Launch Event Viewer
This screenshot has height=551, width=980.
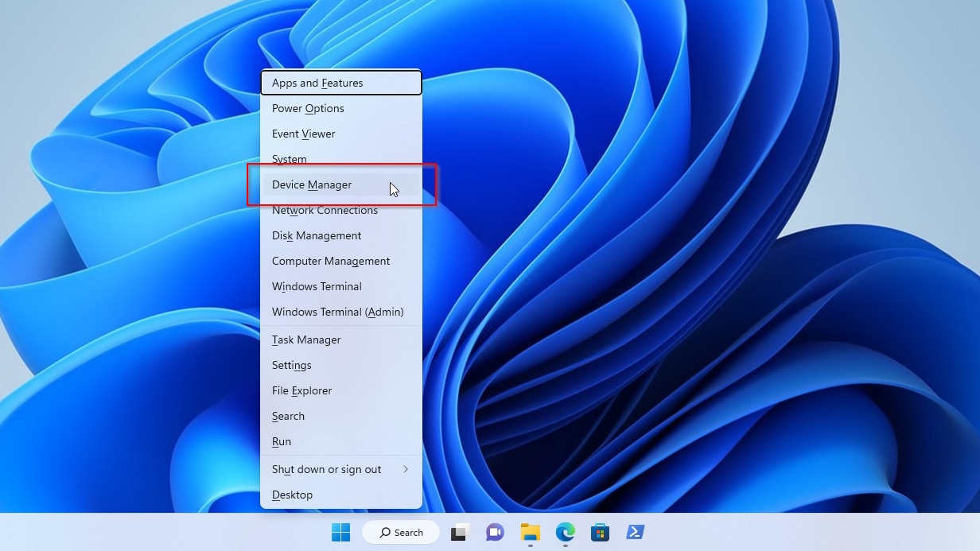(x=303, y=134)
